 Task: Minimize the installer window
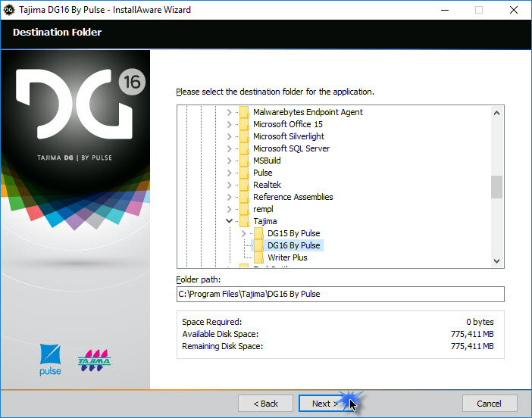445,10
